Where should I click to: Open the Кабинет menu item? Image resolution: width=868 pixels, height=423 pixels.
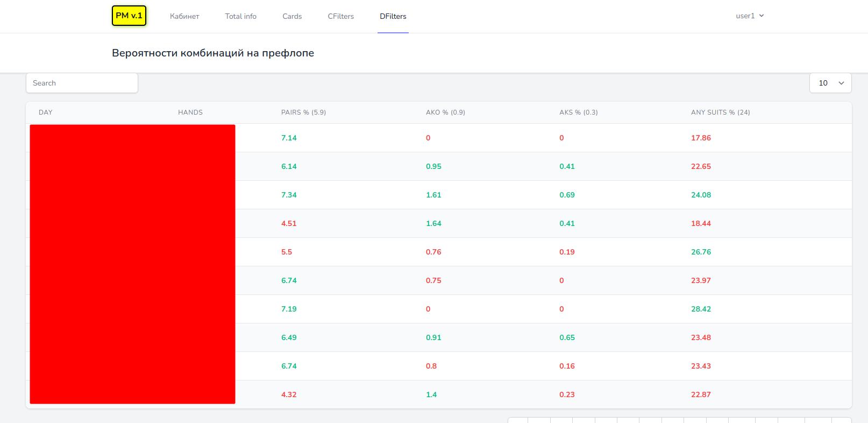(x=184, y=16)
